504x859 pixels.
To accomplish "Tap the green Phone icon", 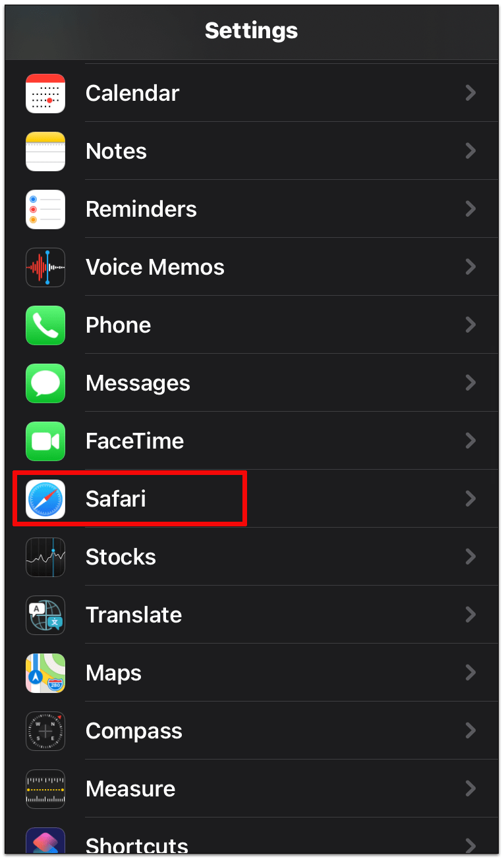I will 45,325.
